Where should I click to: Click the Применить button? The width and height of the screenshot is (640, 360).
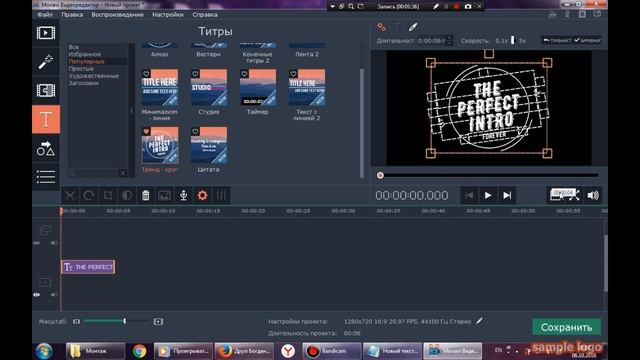click(587, 40)
